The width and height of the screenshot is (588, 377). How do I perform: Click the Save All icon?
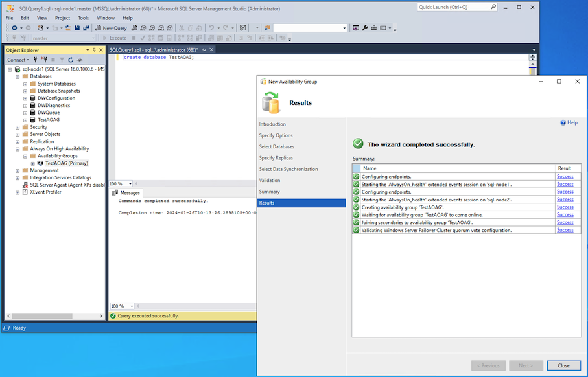[86, 28]
